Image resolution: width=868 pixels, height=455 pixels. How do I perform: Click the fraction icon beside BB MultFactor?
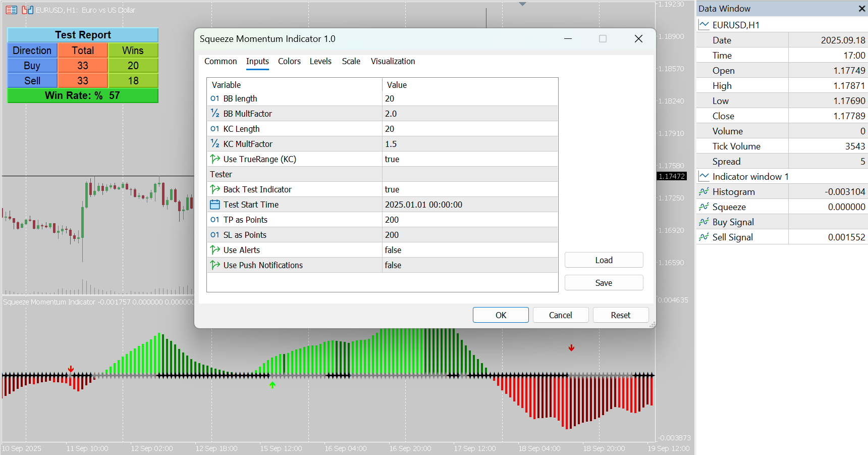[215, 114]
